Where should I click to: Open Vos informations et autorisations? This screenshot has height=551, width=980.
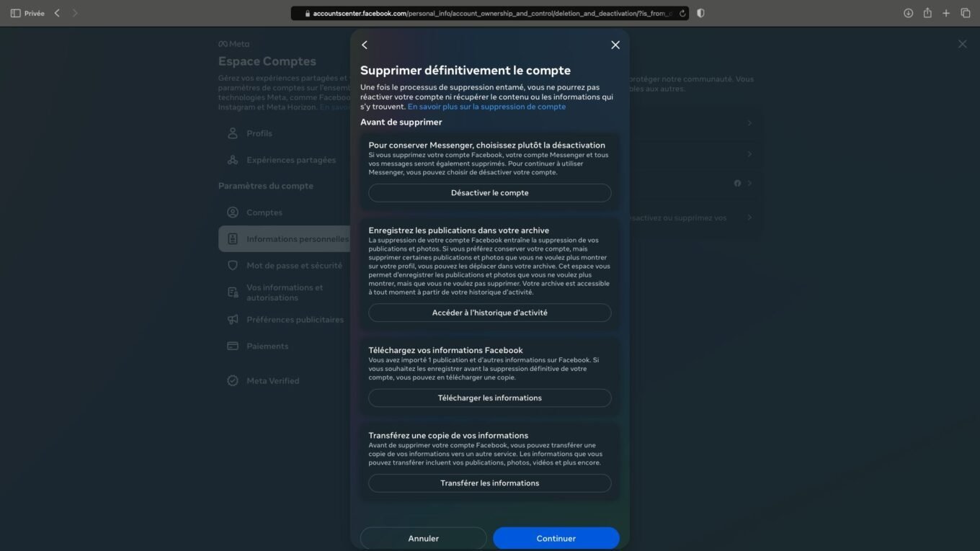tap(285, 292)
